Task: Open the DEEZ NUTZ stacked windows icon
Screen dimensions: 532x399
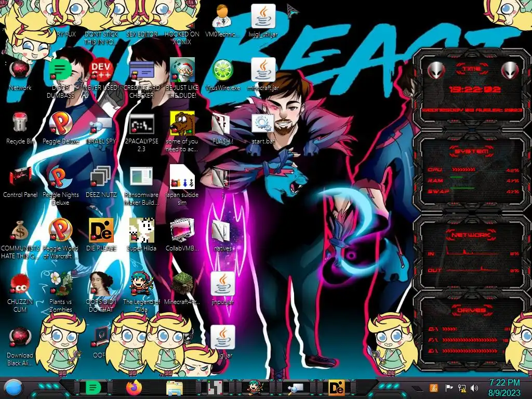Action: pyautogui.click(x=101, y=177)
